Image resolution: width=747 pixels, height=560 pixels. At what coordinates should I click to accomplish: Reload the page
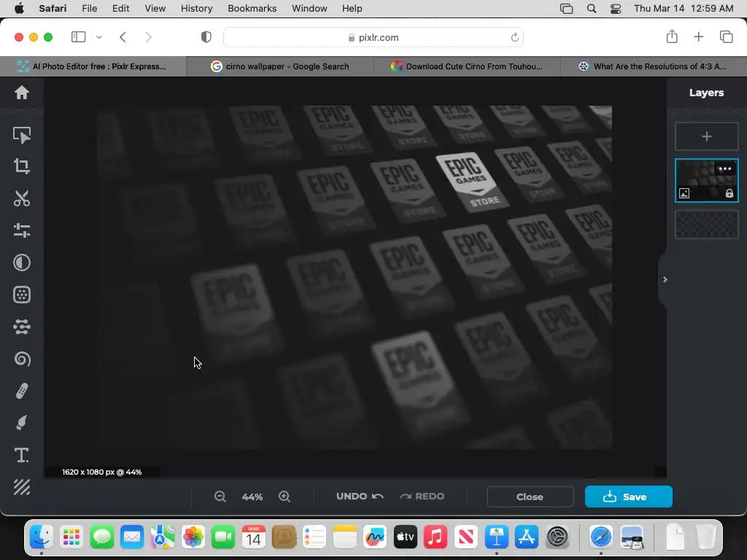(514, 37)
